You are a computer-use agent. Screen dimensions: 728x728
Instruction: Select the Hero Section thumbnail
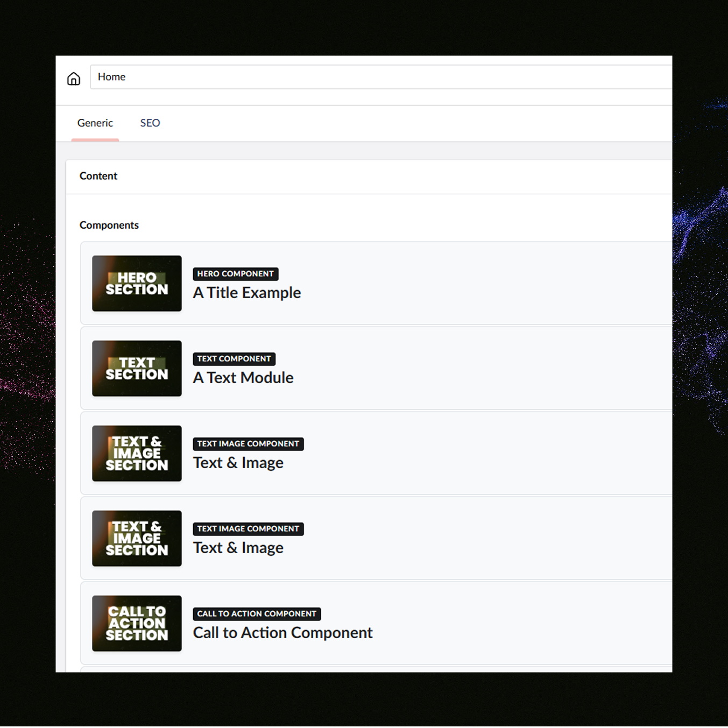[x=137, y=284]
